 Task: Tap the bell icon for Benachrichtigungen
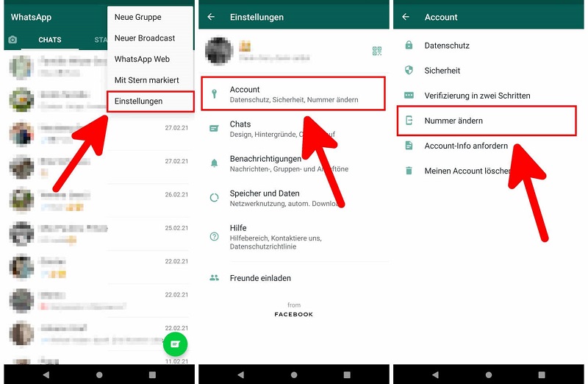click(x=214, y=163)
